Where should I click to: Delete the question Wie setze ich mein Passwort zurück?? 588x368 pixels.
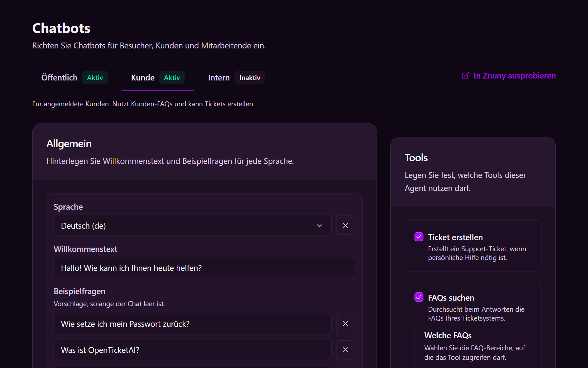click(x=346, y=324)
